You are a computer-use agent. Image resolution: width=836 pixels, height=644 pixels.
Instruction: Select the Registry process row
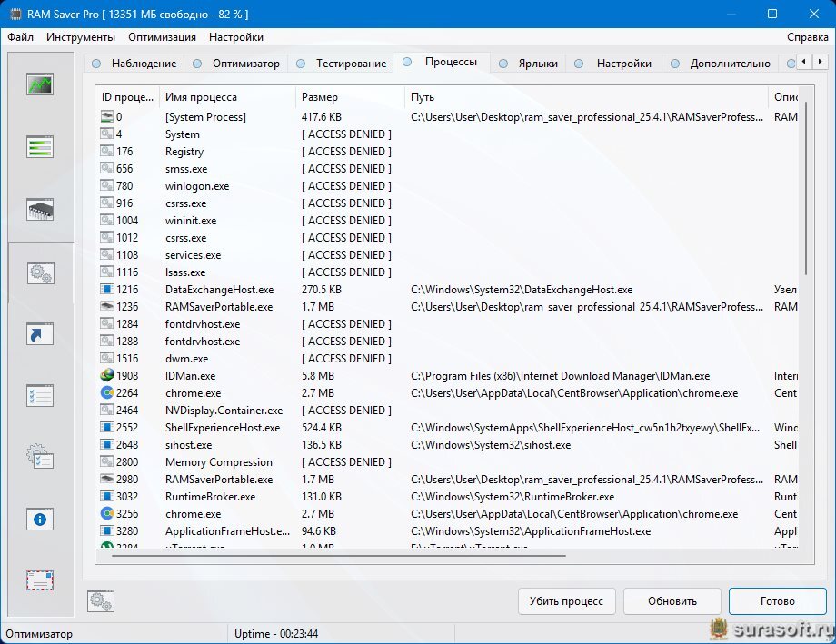(447, 152)
